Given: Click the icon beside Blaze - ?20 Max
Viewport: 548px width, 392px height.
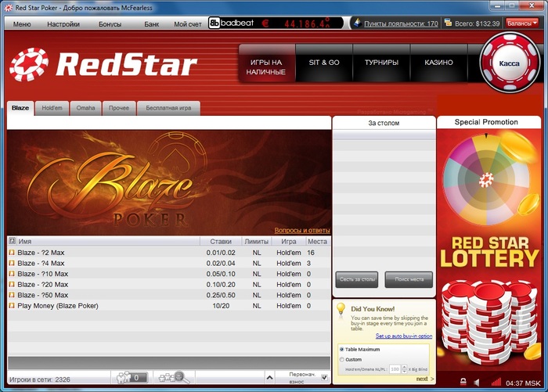Looking at the screenshot, I should pos(12,284).
